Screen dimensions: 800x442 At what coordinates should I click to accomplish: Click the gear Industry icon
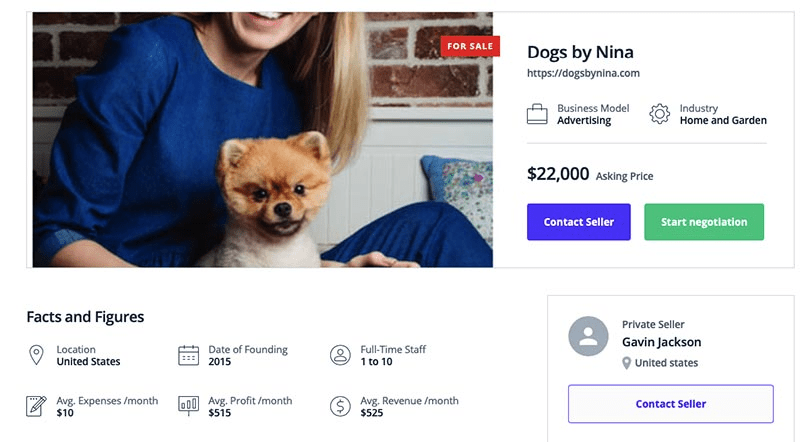[x=659, y=114]
